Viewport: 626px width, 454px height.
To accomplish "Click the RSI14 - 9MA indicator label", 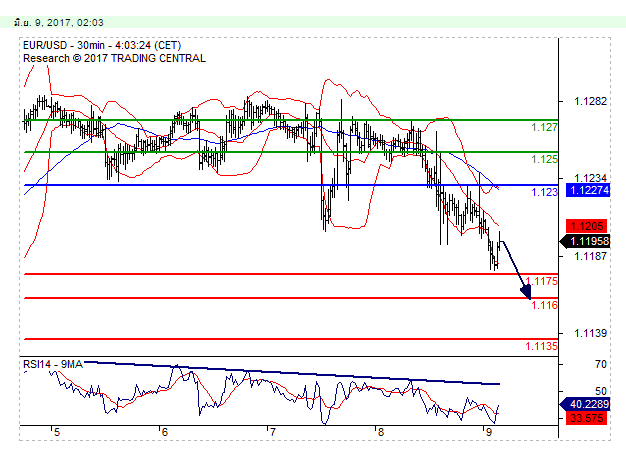I will pyautogui.click(x=53, y=365).
